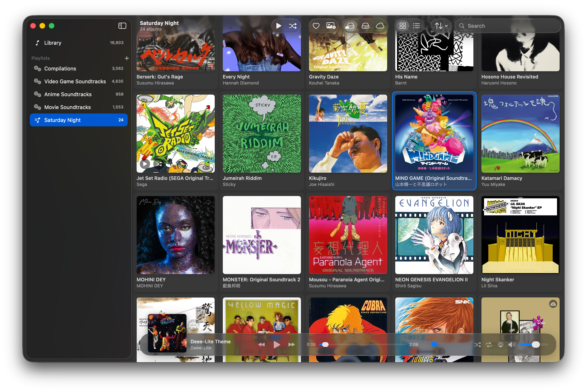The image size is (587, 392).
Task: Click the artist name Hannah Diamond
Action: [x=241, y=83]
